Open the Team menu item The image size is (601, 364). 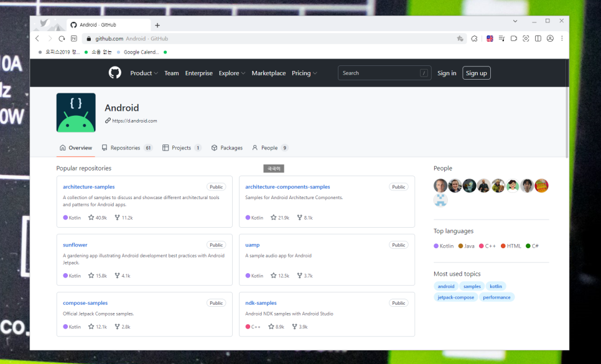171,73
